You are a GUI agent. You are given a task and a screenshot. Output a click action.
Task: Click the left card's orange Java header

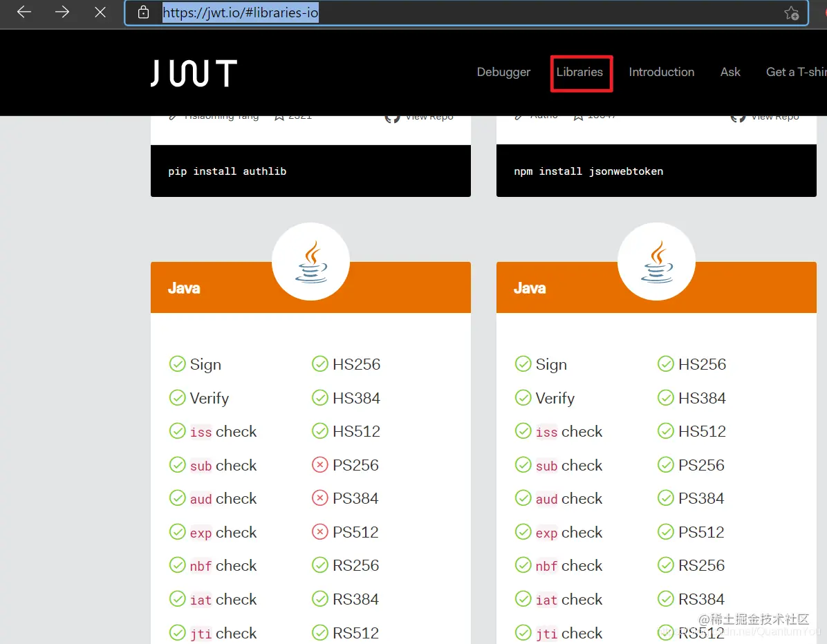coord(310,287)
